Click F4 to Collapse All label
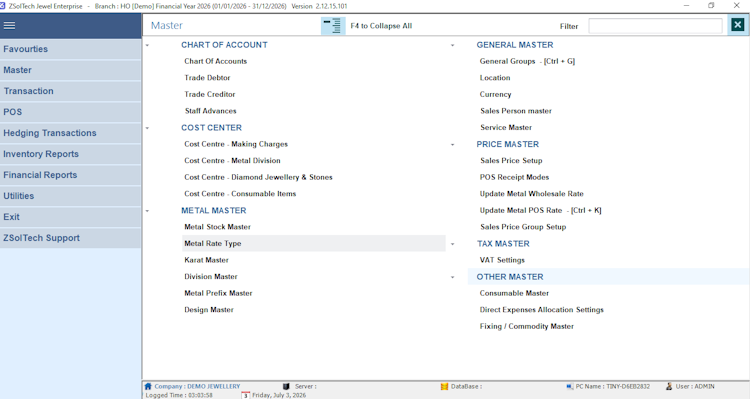Viewport: 750px width, 399px height. 381,26
